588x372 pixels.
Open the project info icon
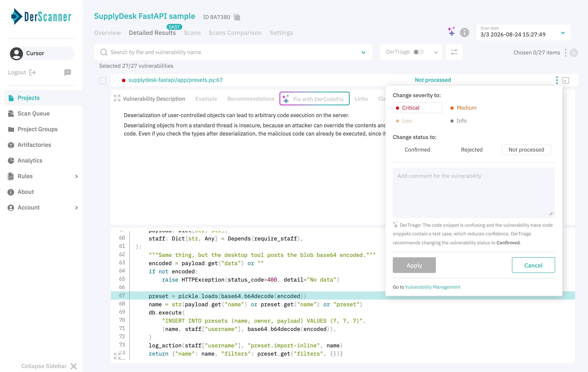point(464,32)
